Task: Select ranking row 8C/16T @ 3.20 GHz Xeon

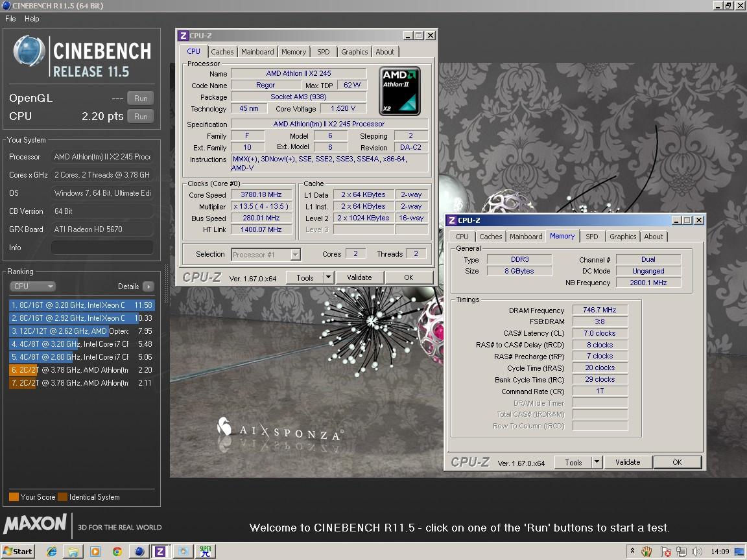Action: pos(82,305)
